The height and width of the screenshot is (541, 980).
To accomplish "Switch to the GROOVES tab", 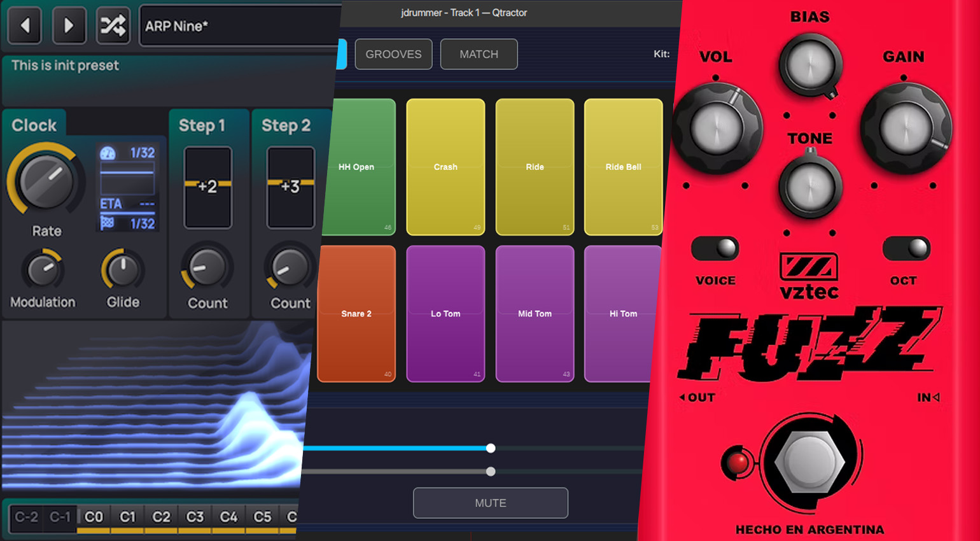I will coord(393,54).
